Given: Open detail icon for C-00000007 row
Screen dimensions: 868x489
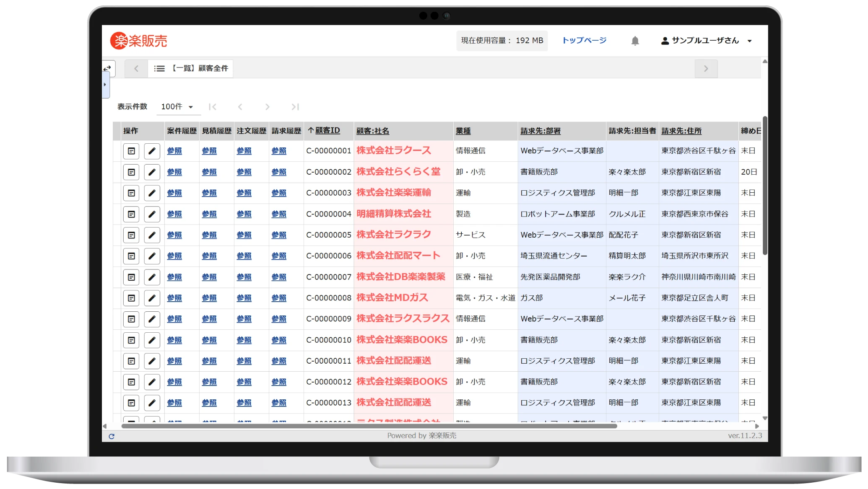Looking at the screenshot, I should [x=131, y=277].
